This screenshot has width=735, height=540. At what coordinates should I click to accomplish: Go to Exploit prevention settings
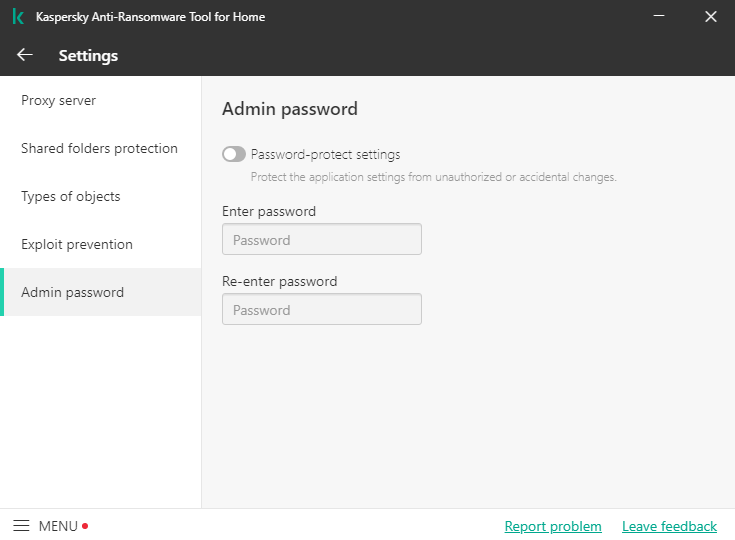77,244
